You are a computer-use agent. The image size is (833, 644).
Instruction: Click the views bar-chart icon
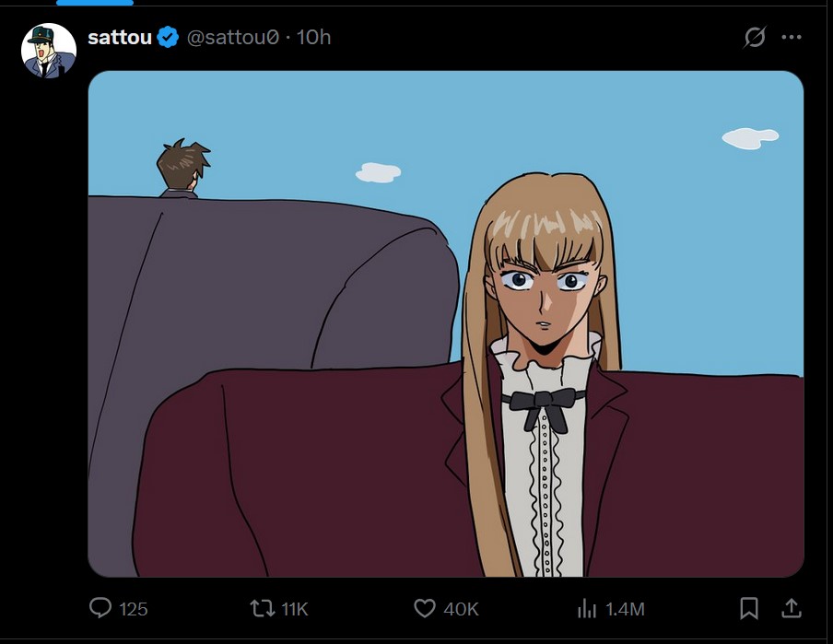tap(587, 608)
